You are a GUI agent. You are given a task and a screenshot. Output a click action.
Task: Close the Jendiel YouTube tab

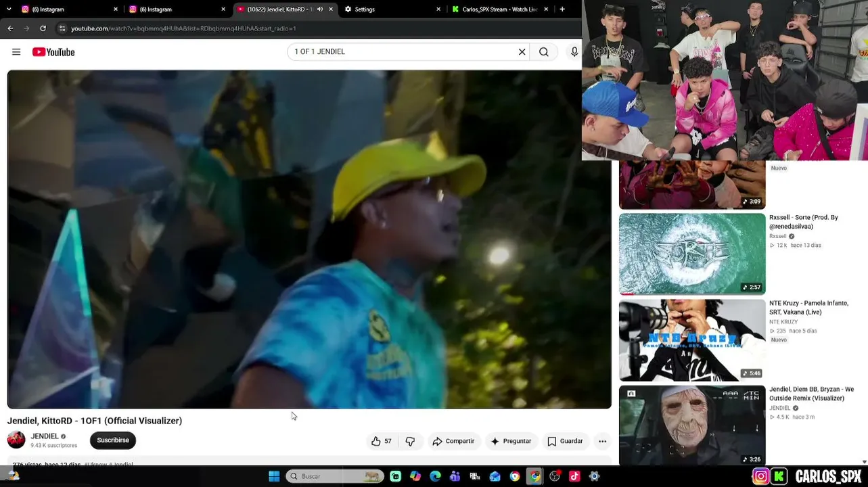tap(331, 9)
